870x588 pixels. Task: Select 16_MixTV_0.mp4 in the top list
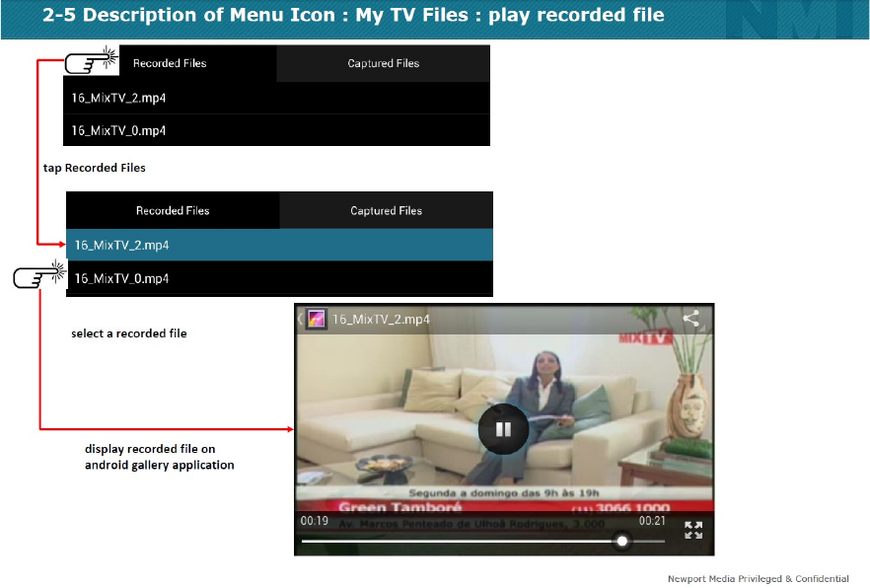tap(276, 130)
